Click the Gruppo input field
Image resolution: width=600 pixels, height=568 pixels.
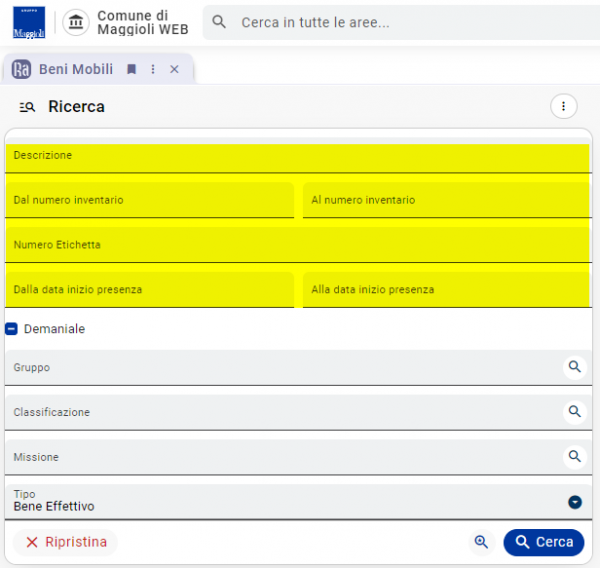[298, 367]
